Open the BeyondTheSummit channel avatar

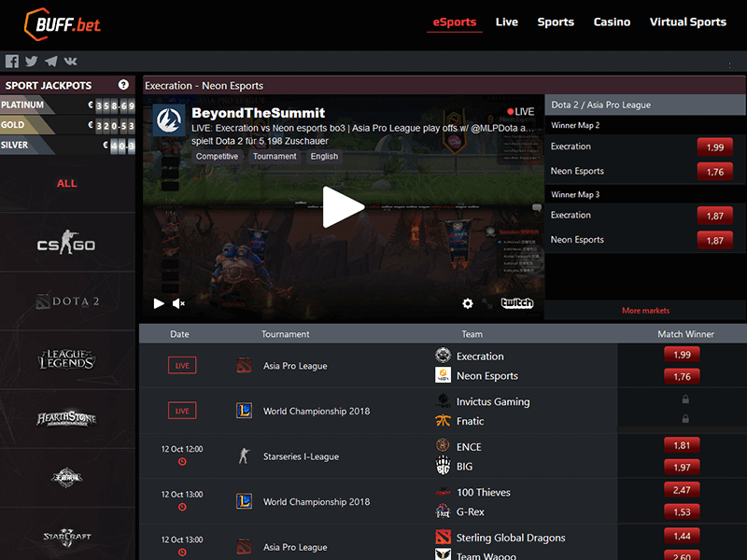click(169, 120)
